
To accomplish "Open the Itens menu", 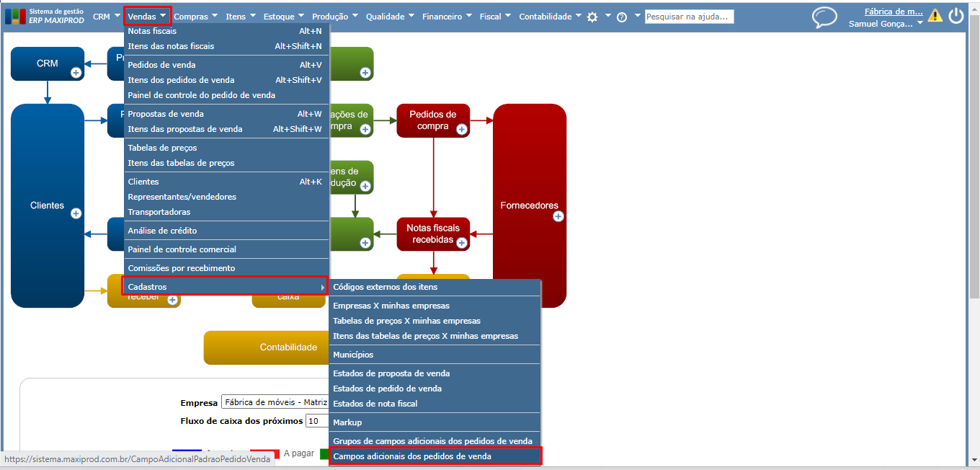I will click(241, 16).
